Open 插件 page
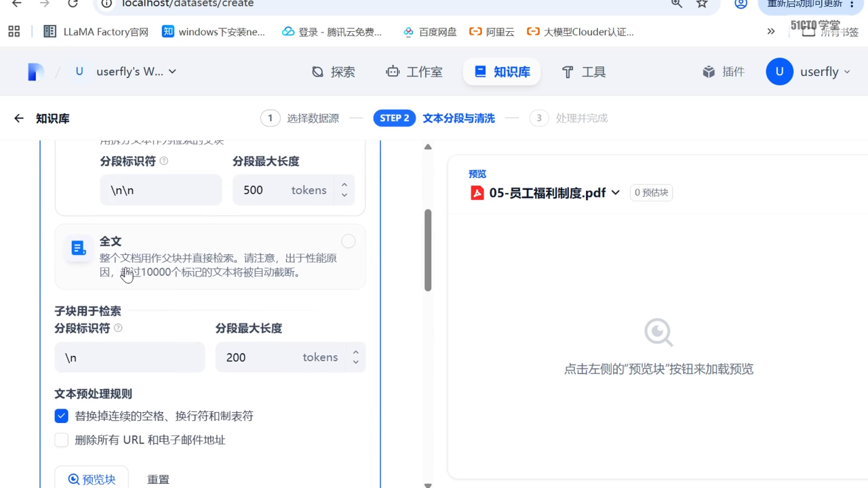Viewport: 868px width, 488px height. pos(724,72)
